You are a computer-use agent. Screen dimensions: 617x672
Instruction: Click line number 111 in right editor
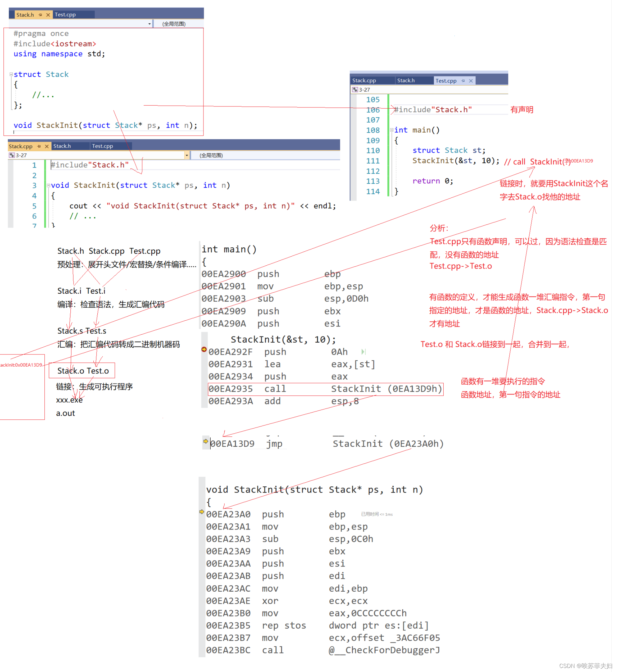click(373, 161)
